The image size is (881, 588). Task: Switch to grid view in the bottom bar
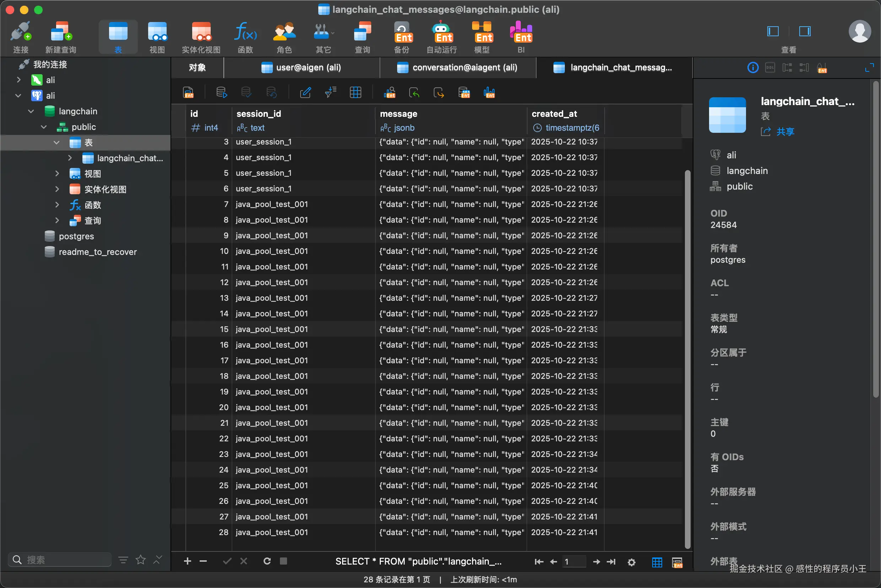coord(656,562)
